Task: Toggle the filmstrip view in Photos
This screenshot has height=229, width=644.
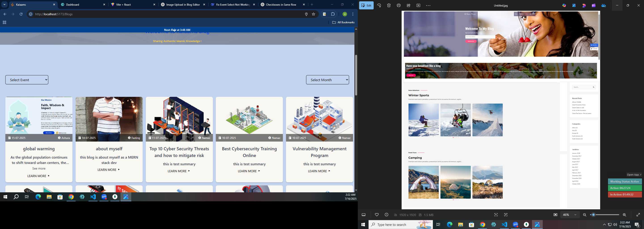Action: [x=364, y=215]
